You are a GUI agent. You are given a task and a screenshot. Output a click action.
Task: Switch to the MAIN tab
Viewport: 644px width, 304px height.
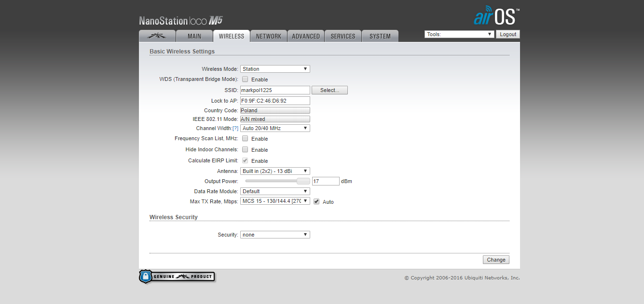point(194,36)
